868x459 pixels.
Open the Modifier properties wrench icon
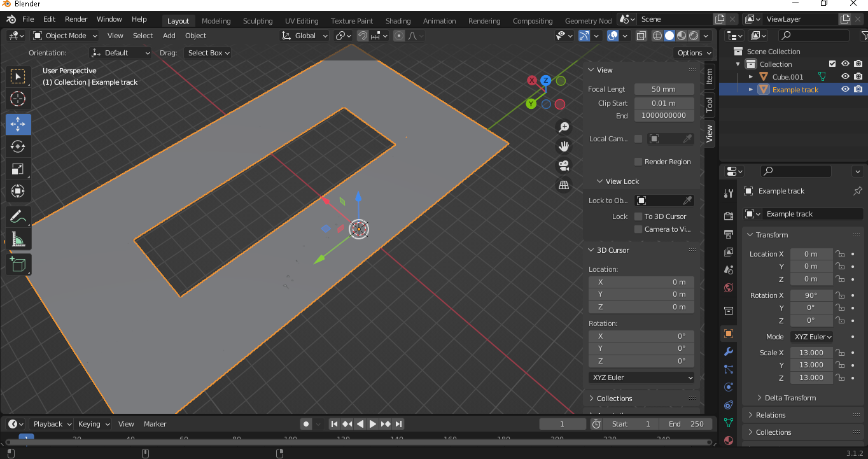coord(729,351)
